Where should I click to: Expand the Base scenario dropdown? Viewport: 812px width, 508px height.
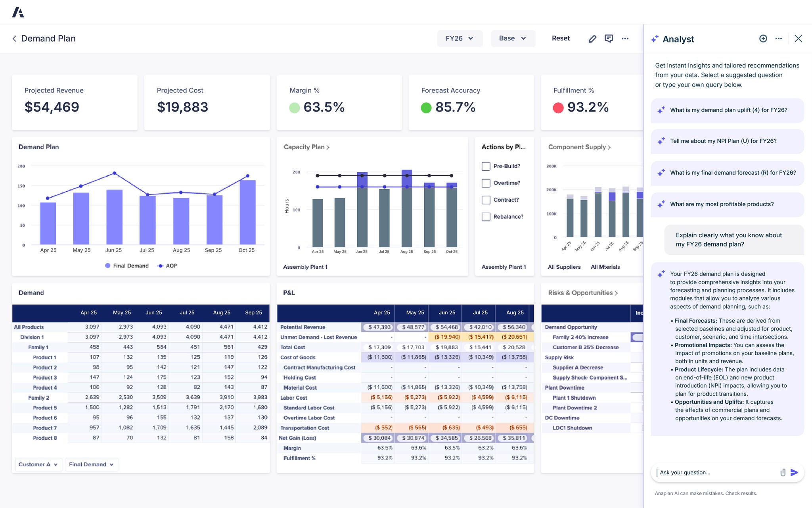click(x=513, y=38)
